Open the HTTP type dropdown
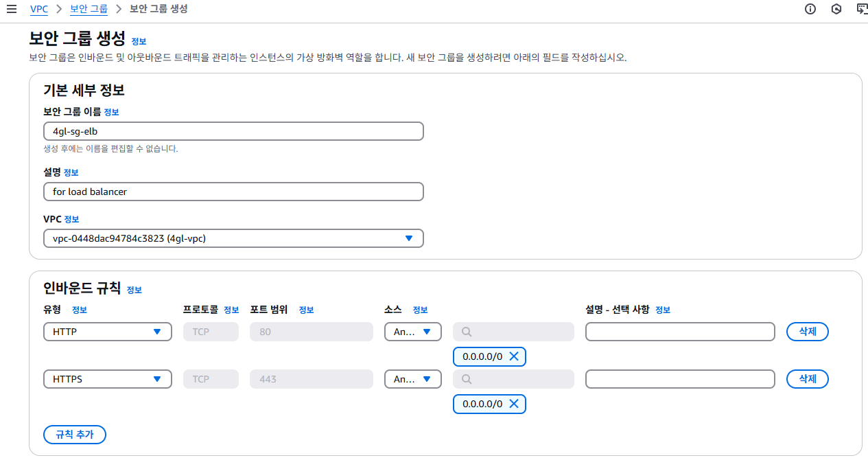The height and width of the screenshot is (458, 868). point(107,332)
